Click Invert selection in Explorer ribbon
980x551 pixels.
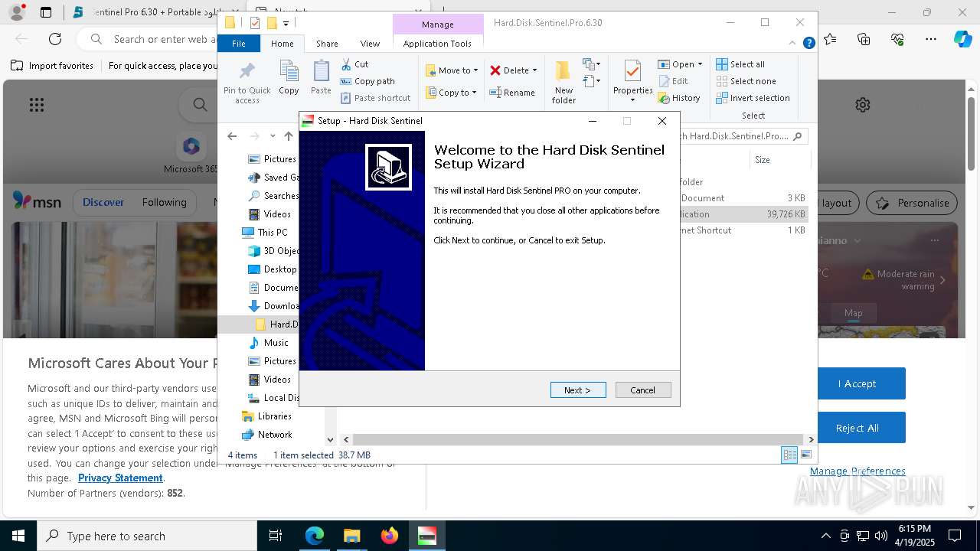coord(753,98)
